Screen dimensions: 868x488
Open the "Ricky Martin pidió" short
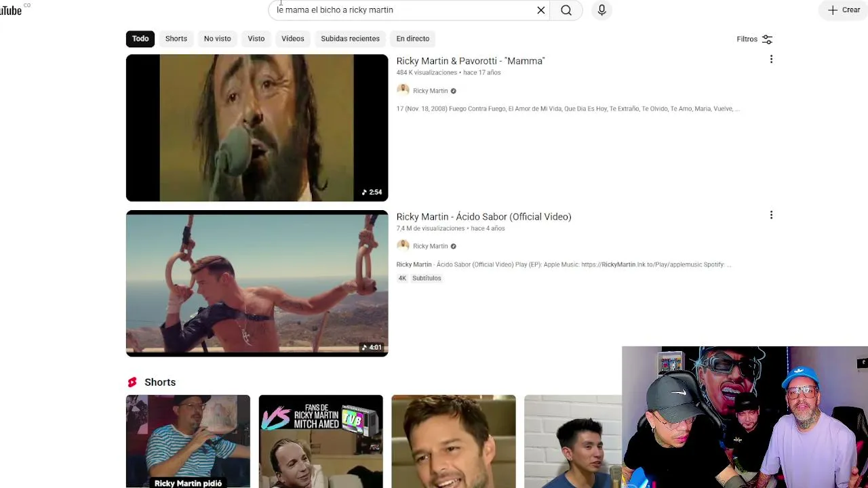point(188,441)
